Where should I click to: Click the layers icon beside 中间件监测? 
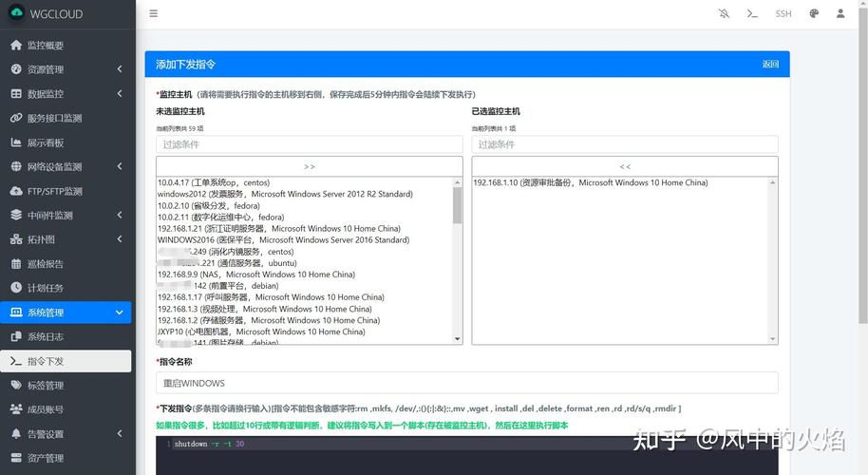click(x=16, y=215)
